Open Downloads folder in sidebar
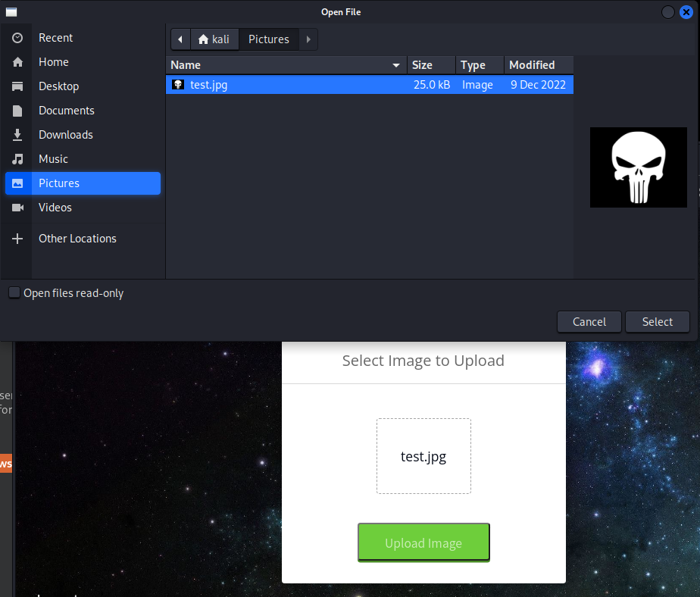This screenshot has width=700, height=597. 83,135
